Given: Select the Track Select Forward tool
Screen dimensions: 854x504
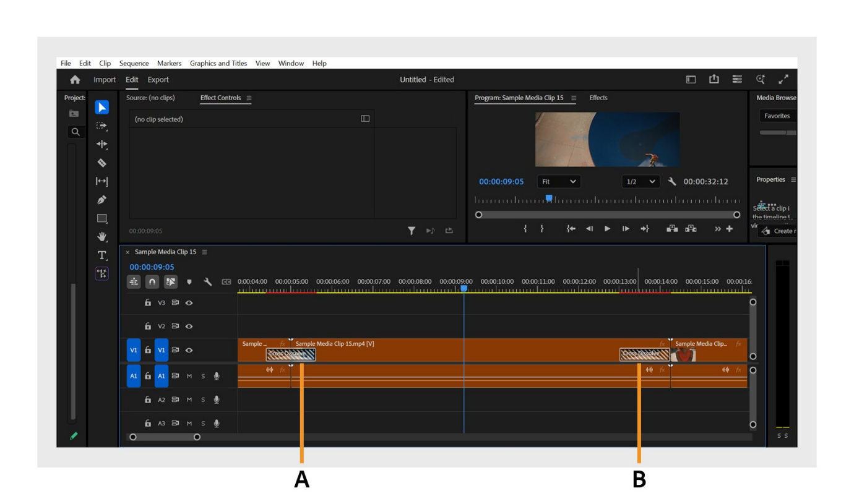Looking at the screenshot, I should [101, 126].
